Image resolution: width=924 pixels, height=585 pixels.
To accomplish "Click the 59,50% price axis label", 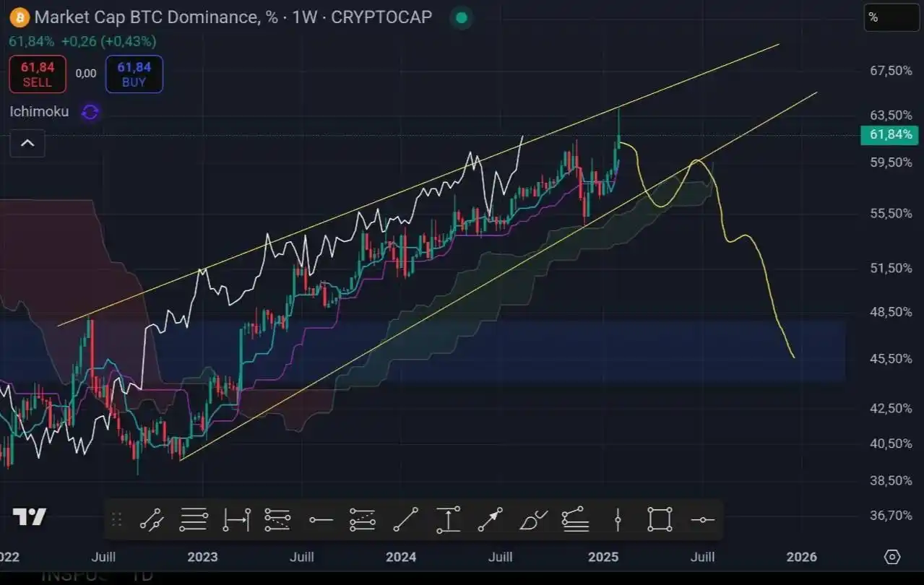I will [891, 162].
